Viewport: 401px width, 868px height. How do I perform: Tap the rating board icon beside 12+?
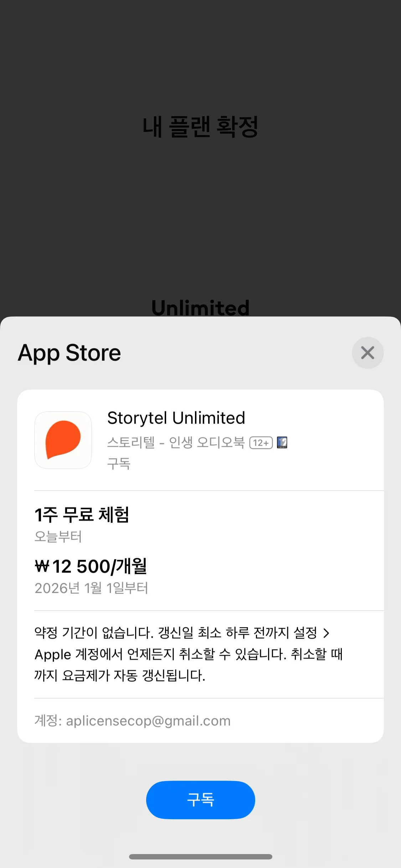click(x=282, y=442)
